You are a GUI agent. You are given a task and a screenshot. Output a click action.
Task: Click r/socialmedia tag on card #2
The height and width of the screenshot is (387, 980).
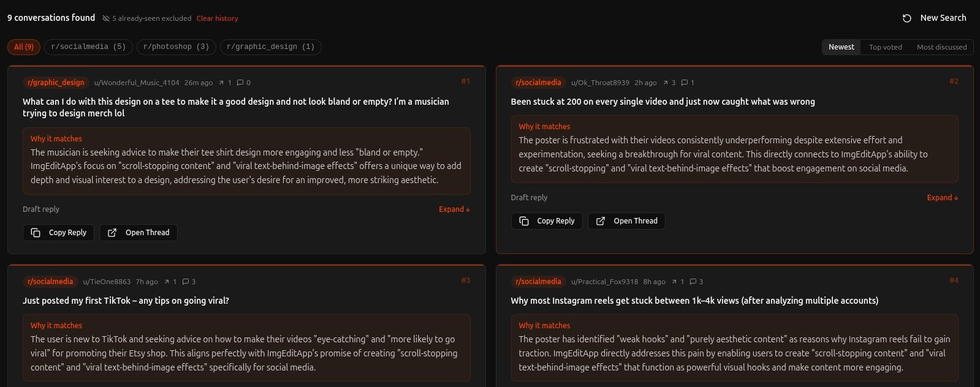(538, 83)
